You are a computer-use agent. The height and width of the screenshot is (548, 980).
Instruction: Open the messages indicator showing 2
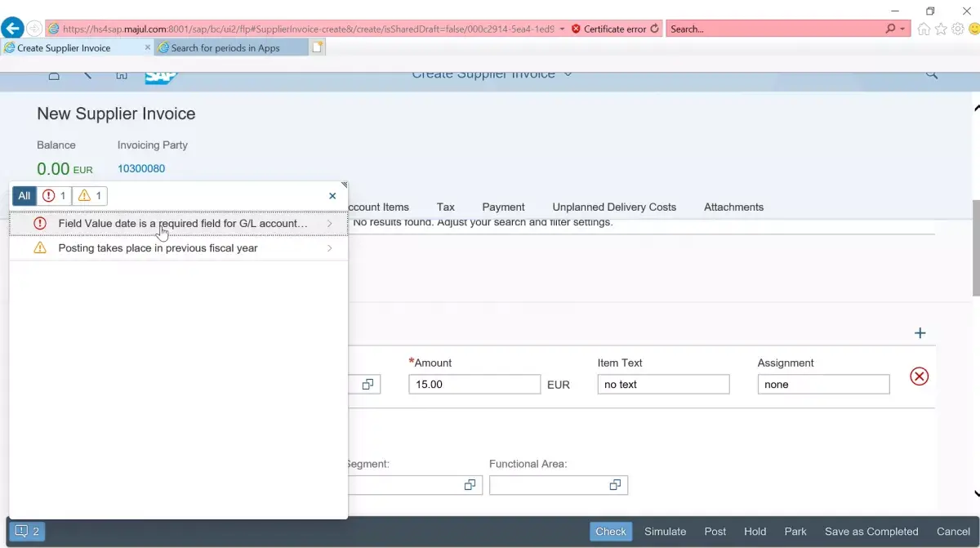(27, 531)
